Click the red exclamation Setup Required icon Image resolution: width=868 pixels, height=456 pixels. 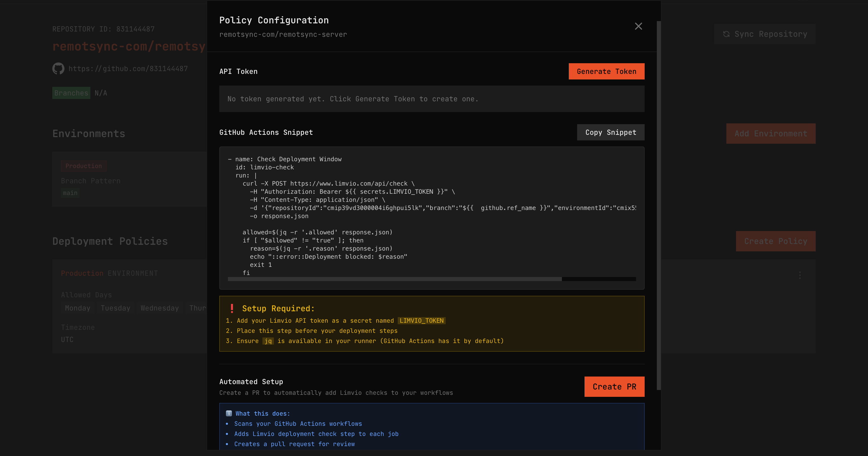click(x=232, y=308)
